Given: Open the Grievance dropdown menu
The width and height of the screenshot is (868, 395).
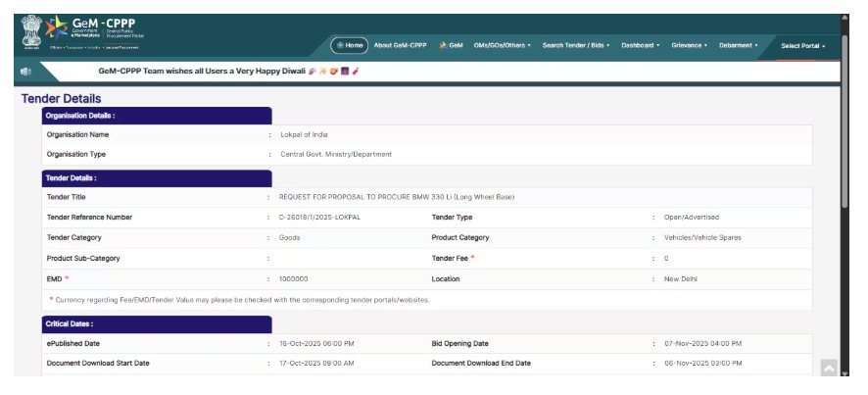Looking at the screenshot, I should pyautogui.click(x=689, y=45).
